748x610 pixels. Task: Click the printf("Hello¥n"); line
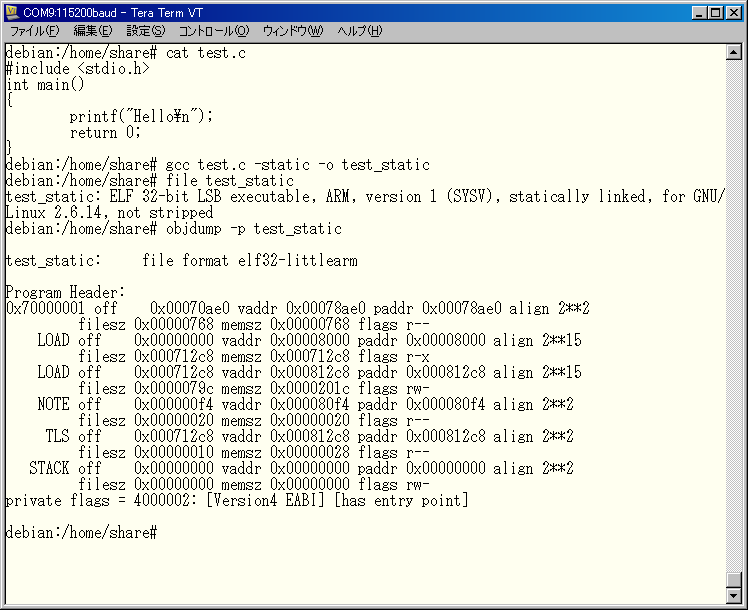(141, 116)
